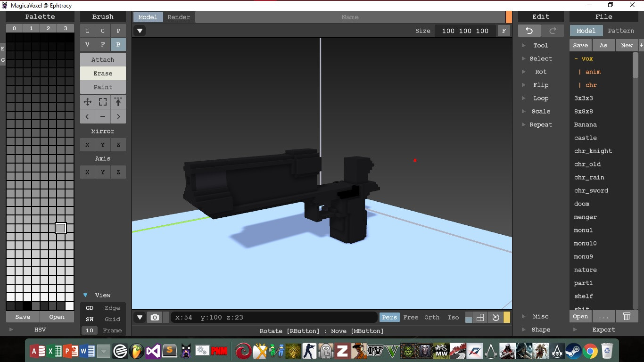Select the move tool icon
Image resolution: width=644 pixels, height=362 pixels.
click(88, 102)
